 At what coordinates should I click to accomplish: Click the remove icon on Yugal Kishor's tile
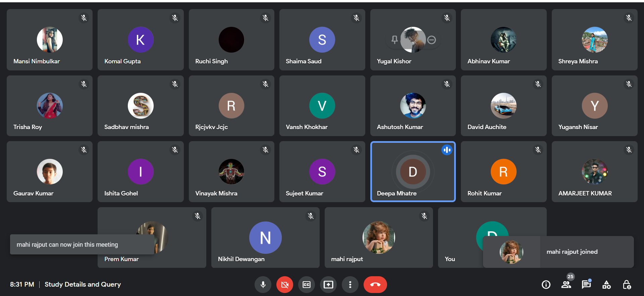(432, 40)
